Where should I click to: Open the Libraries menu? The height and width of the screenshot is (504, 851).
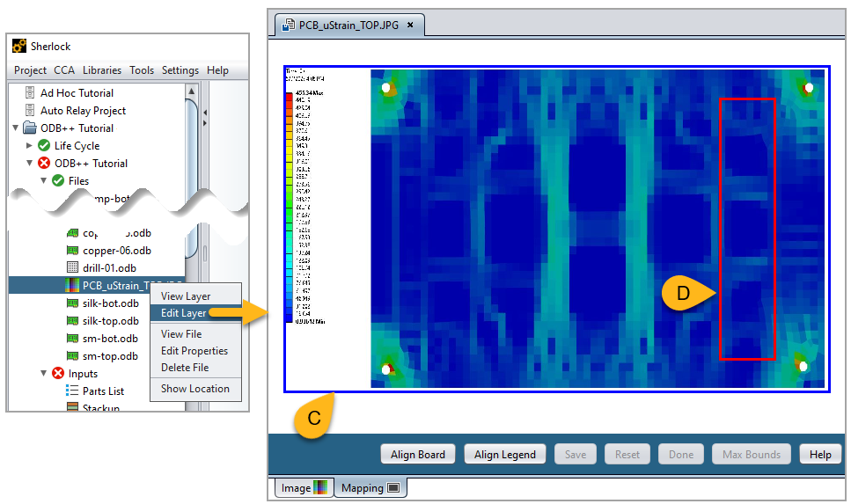[x=102, y=70]
